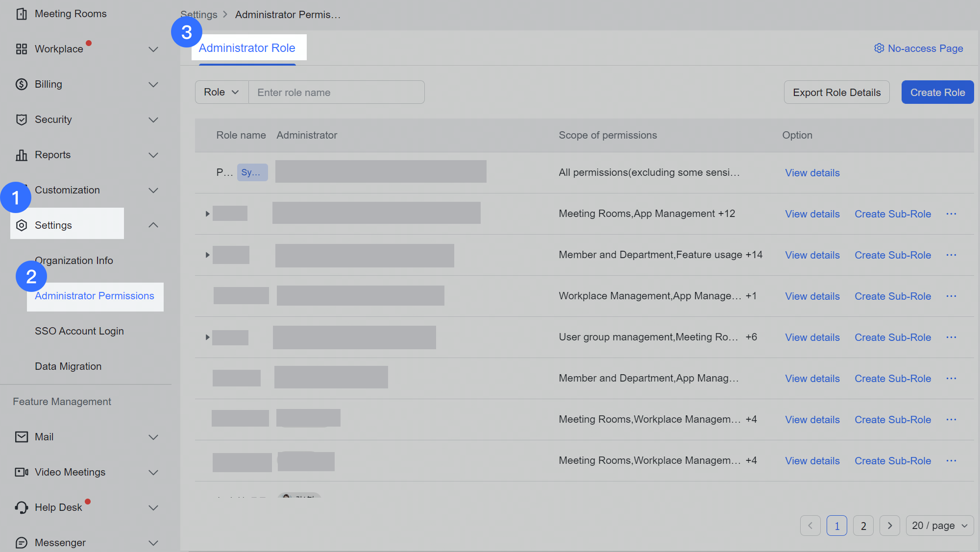Open the No-access Page settings
This screenshot has width=980, height=552.
tap(918, 48)
